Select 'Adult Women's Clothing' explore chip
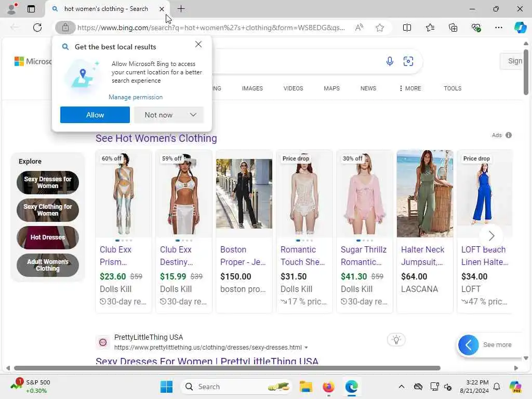The height and width of the screenshot is (399, 532). point(48,265)
